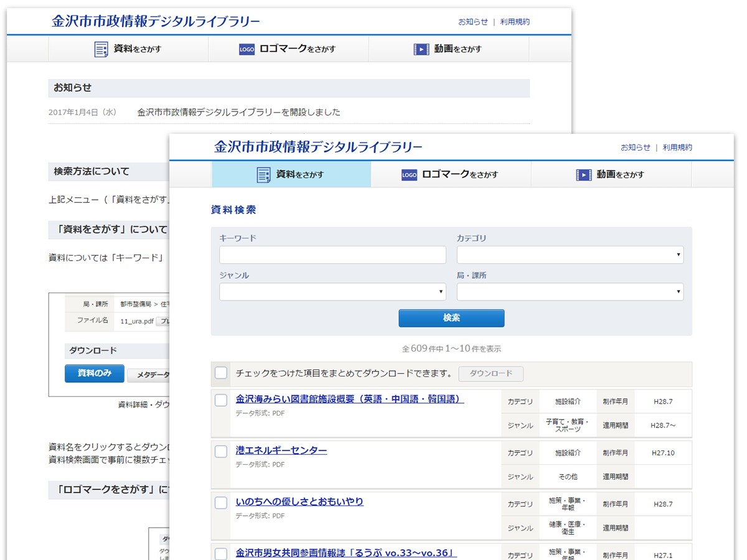The image size is (747, 560).
Task: Click メタデータ button in back window
Action: pyautogui.click(x=148, y=375)
